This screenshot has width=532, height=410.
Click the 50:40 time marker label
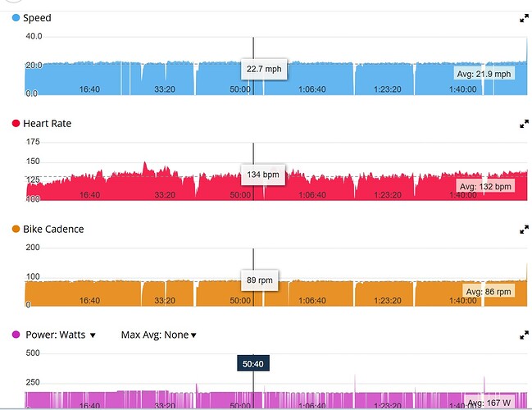[253, 363]
